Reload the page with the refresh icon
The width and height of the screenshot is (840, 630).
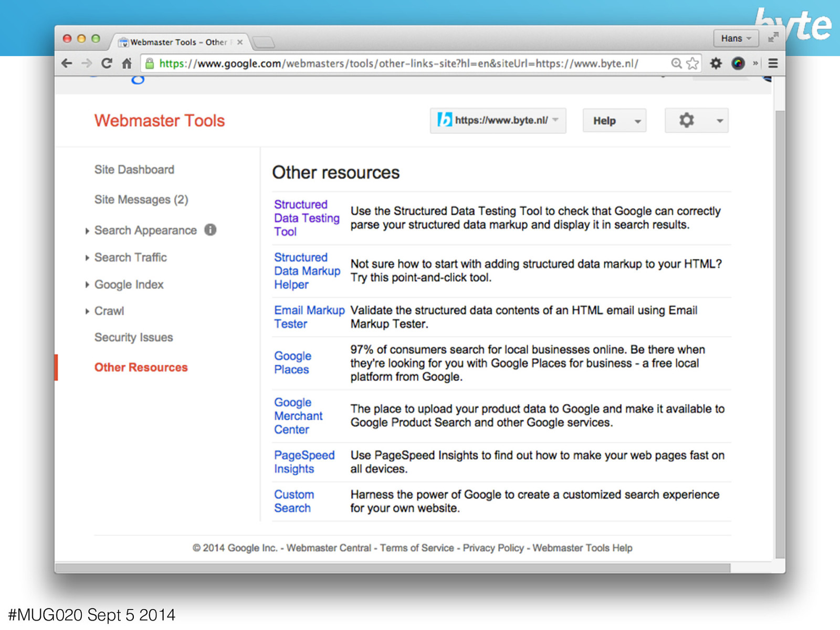tap(107, 64)
